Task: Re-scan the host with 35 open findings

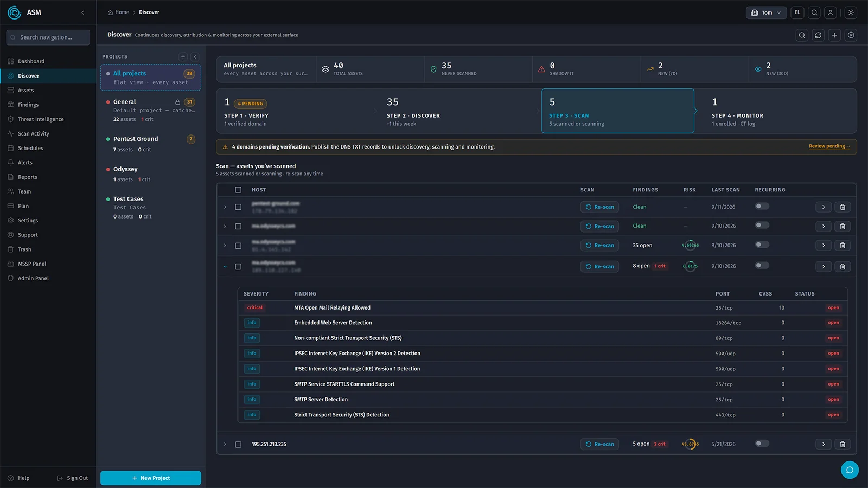Action: tap(599, 246)
